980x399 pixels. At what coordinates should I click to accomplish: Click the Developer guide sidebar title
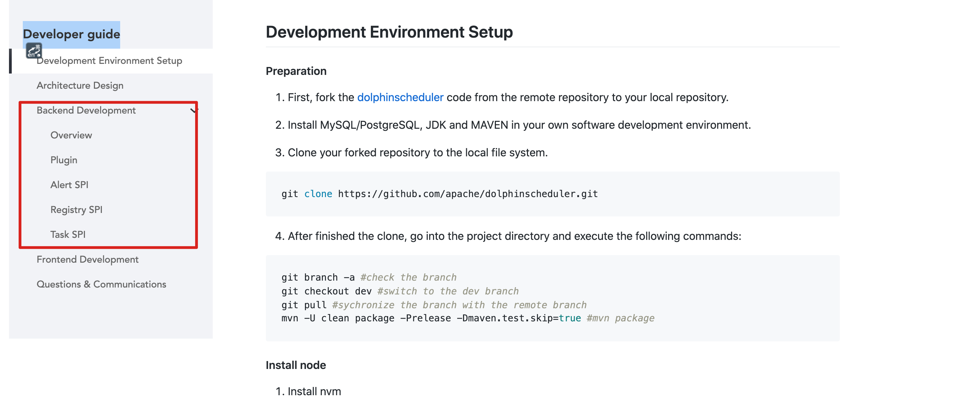click(x=71, y=34)
